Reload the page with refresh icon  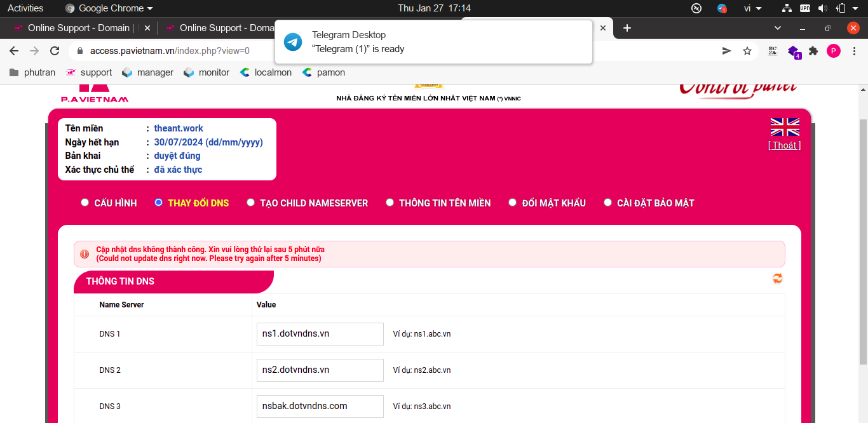point(55,51)
